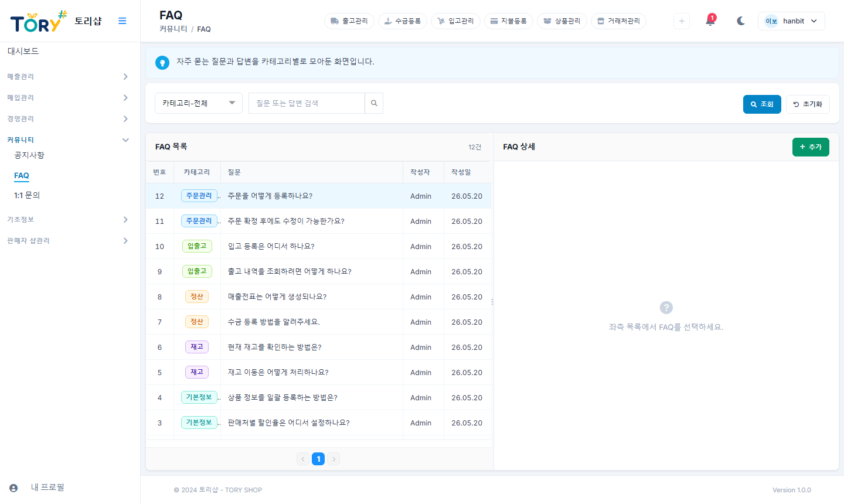
Task: Click the magnifier search icon button
Action: click(x=374, y=103)
